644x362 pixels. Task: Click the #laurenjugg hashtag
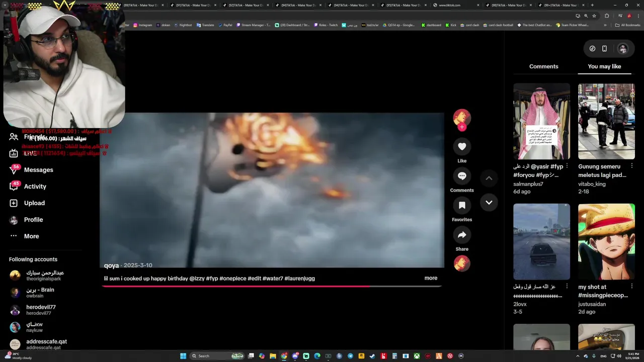299,279
